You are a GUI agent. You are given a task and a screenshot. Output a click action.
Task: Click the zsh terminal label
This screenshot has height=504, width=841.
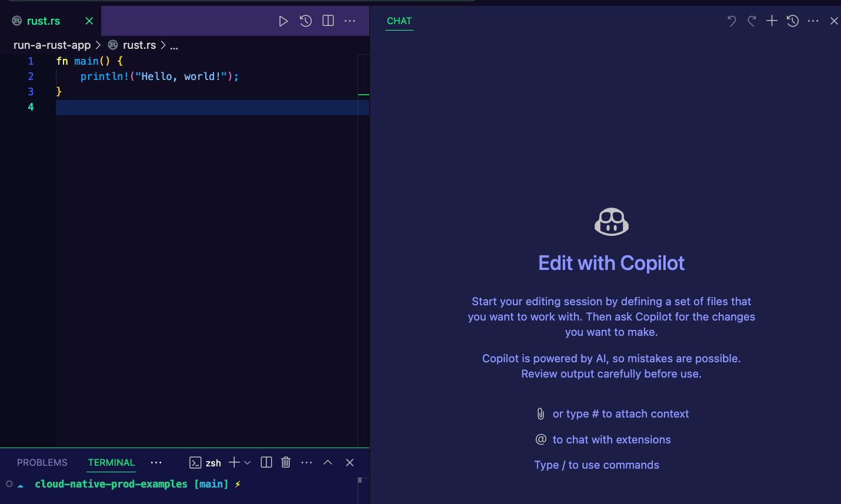point(213,463)
